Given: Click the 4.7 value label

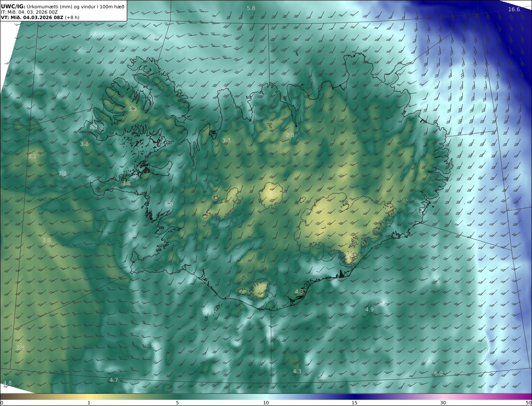Looking at the screenshot, I should pyautogui.click(x=114, y=380).
